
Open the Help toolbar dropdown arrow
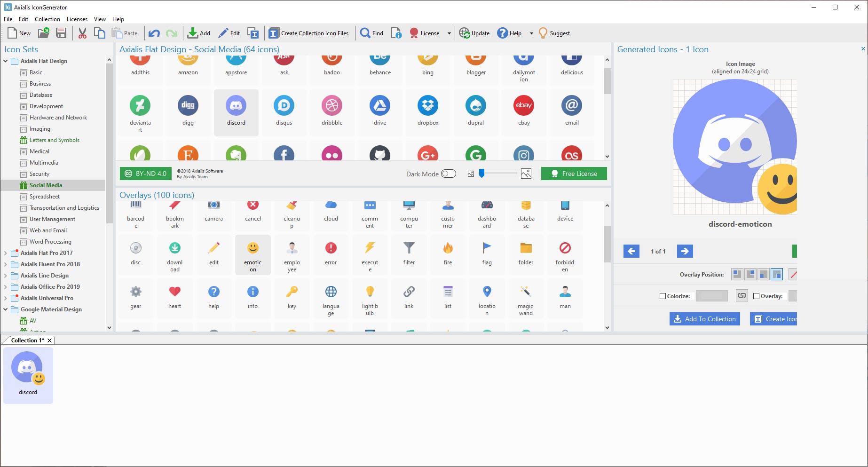pos(531,33)
